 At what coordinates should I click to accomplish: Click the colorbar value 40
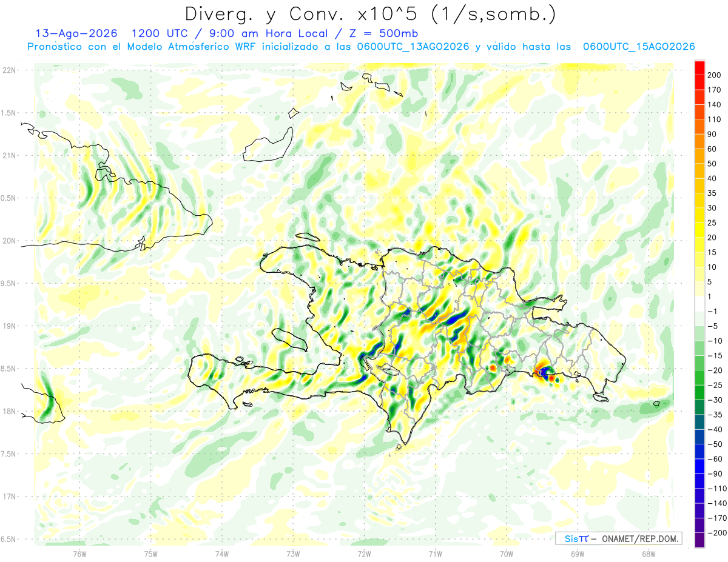click(712, 178)
